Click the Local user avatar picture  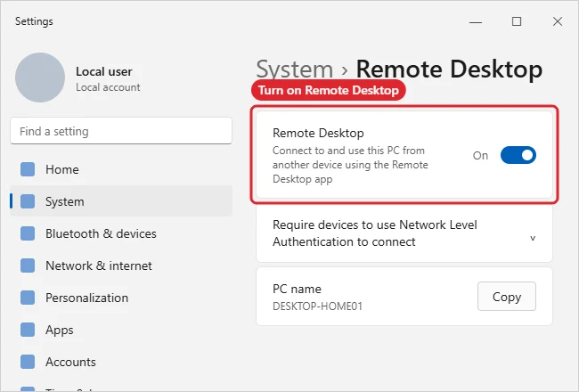tap(40, 78)
